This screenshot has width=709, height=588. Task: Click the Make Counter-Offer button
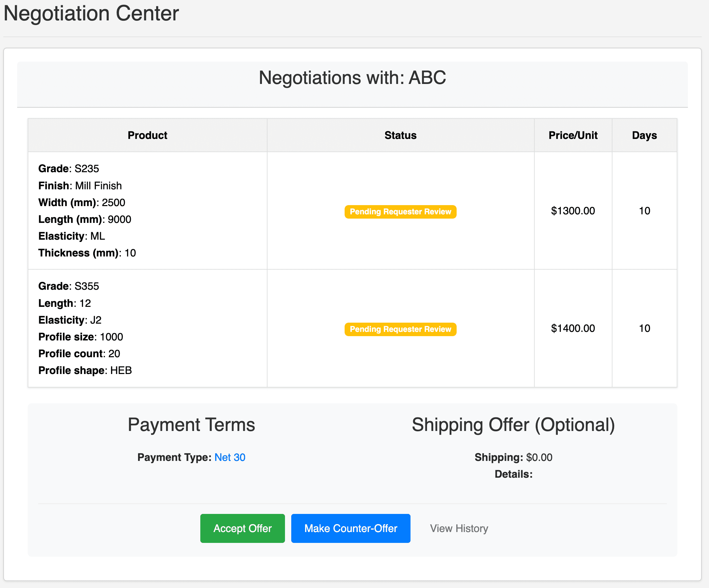click(x=351, y=528)
